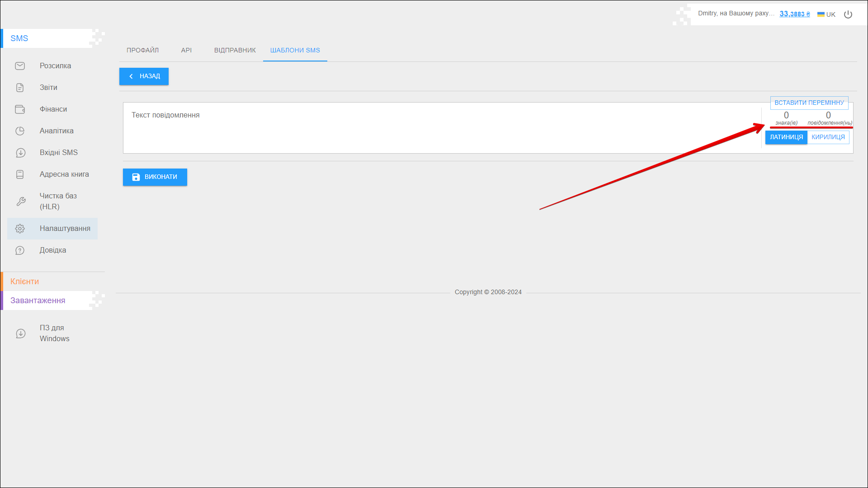Click the account balance link
Viewport: 868px width, 488px height.
[x=794, y=14]
